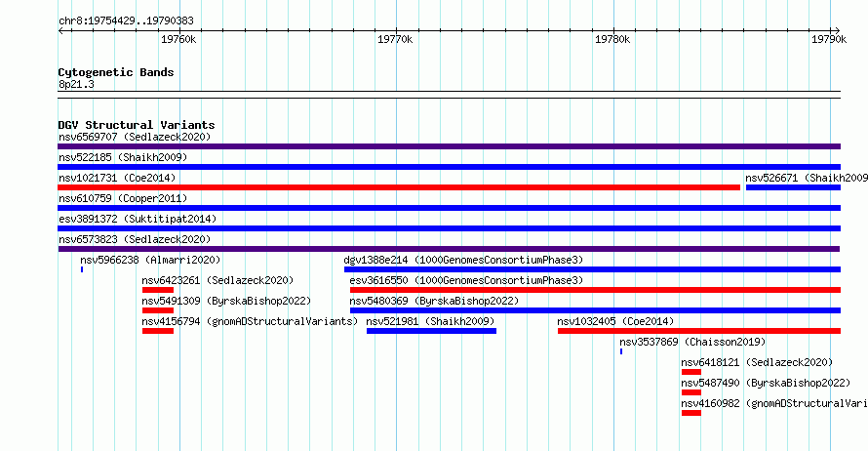Click the blue nsv522185 variant bar
Screen dimensions: 868x451
[449, 167]
